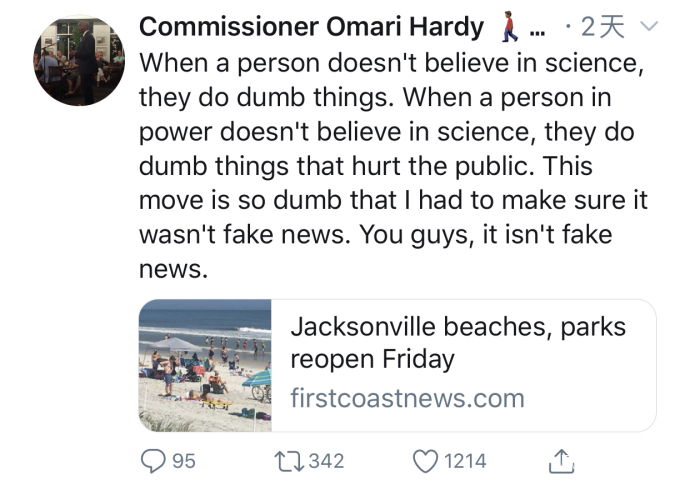Click the truncated name ellipsis
The image size is (690, 485).
(537, 30)
